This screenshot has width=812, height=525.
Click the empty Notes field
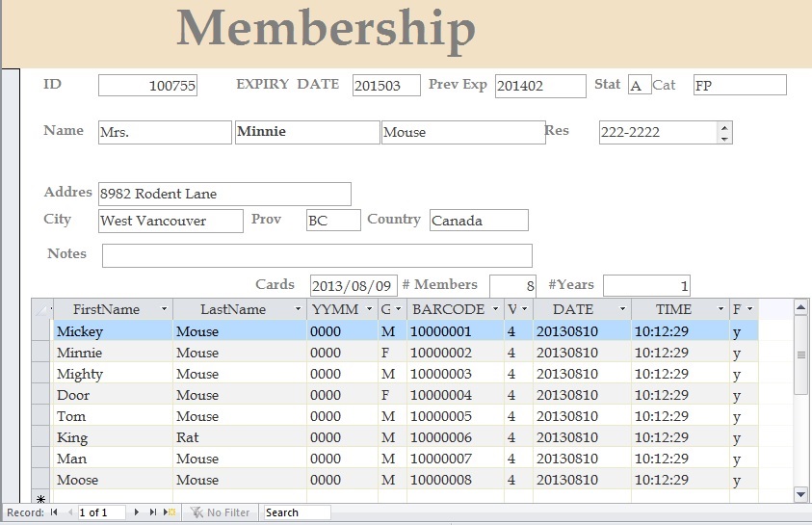pyautogui.click(x=317, y=256)
